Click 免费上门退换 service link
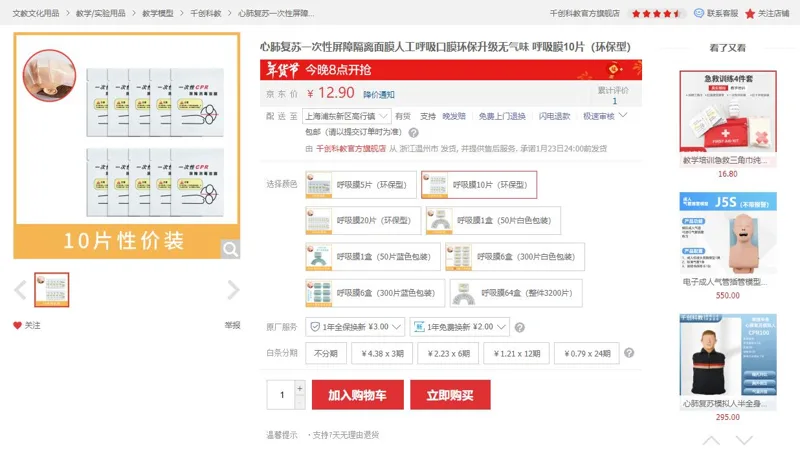 (x=502, y=116)
